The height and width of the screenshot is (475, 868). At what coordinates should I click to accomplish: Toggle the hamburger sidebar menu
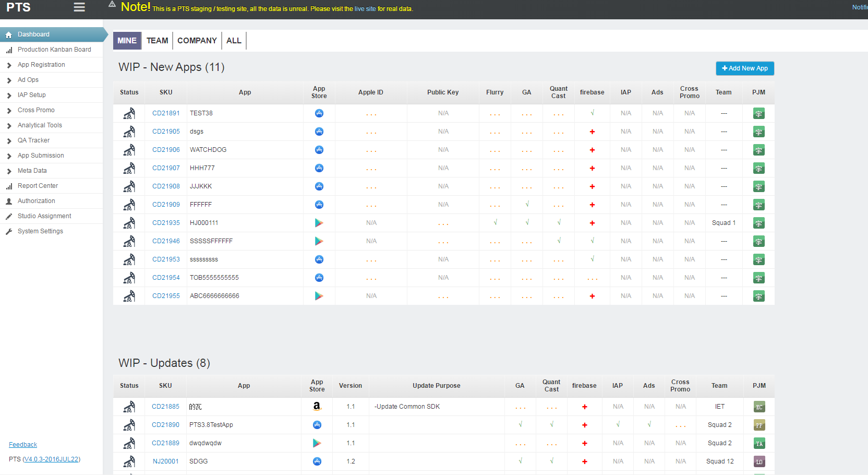79,7
